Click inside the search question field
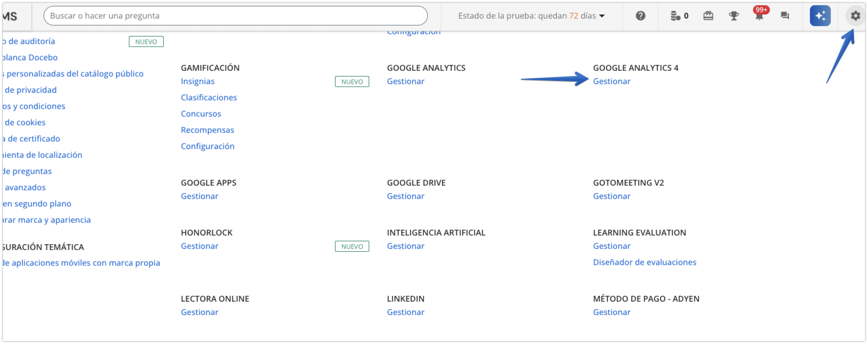This screenshot has width=868, height=344. [x=236, y=15]
